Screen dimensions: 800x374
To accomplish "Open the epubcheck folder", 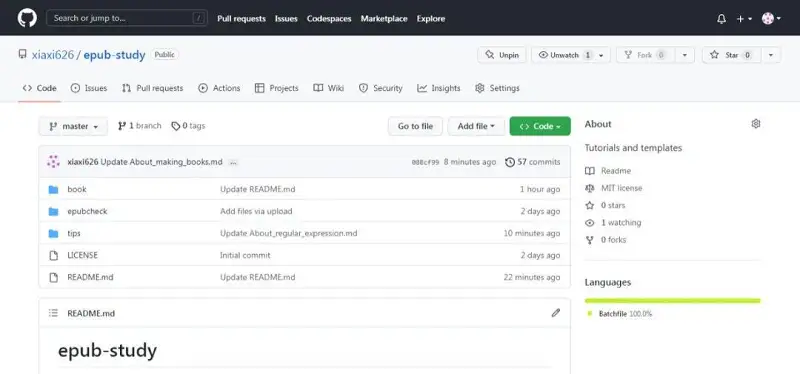I will [x=87, y=211].
